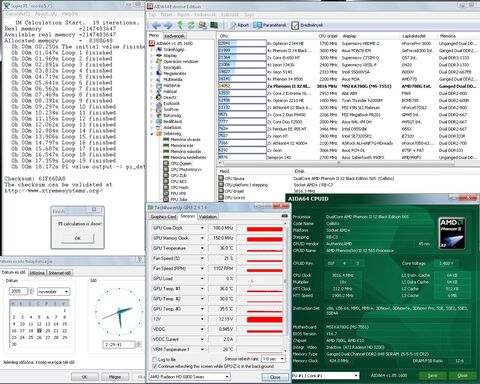Collapse the Sebesség tree node
Viewport: 480px width, 384px height.
coord(152,133)
